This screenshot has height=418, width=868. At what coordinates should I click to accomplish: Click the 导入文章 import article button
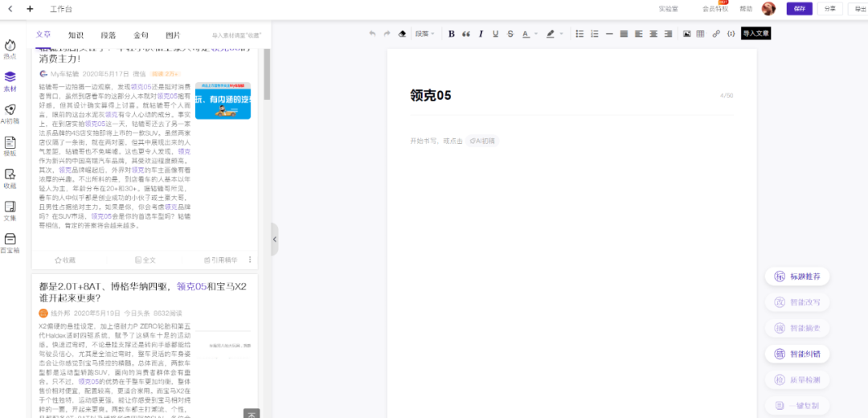pos(755,34)
